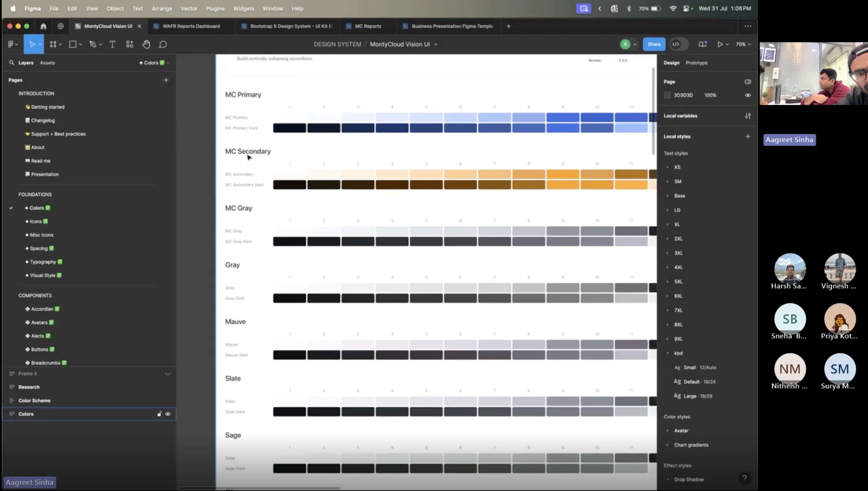This screenshot has width=868, height=491.
Task: Toggle Dev Mode switch
Action: 679,44
